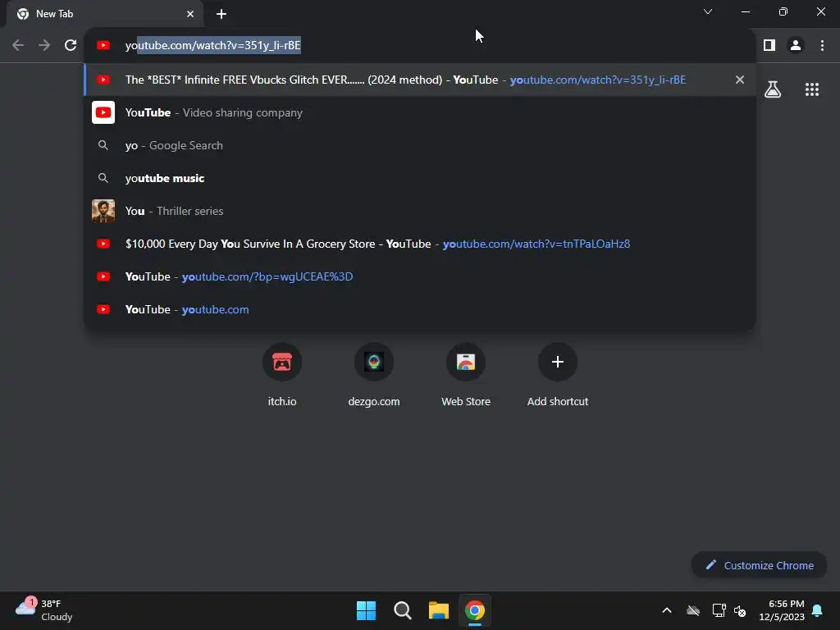Select YouTube Video sharing company suggestion
The image size is (840, 630).
pos(420,112)
